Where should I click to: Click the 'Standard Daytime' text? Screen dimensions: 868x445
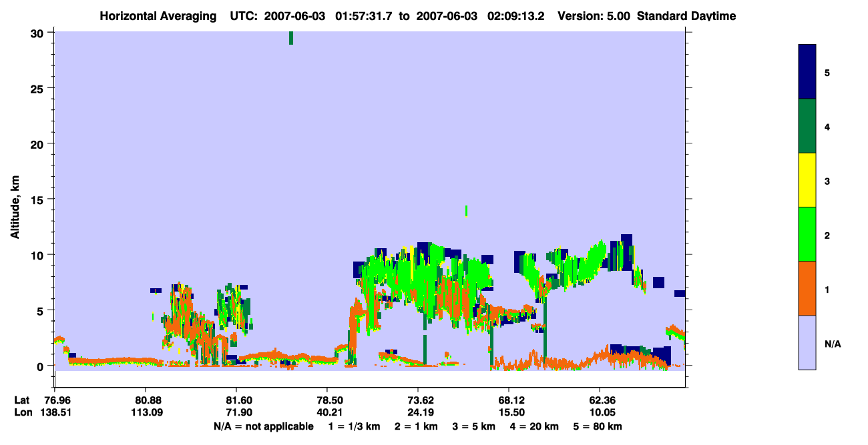[x=686, y=16]
